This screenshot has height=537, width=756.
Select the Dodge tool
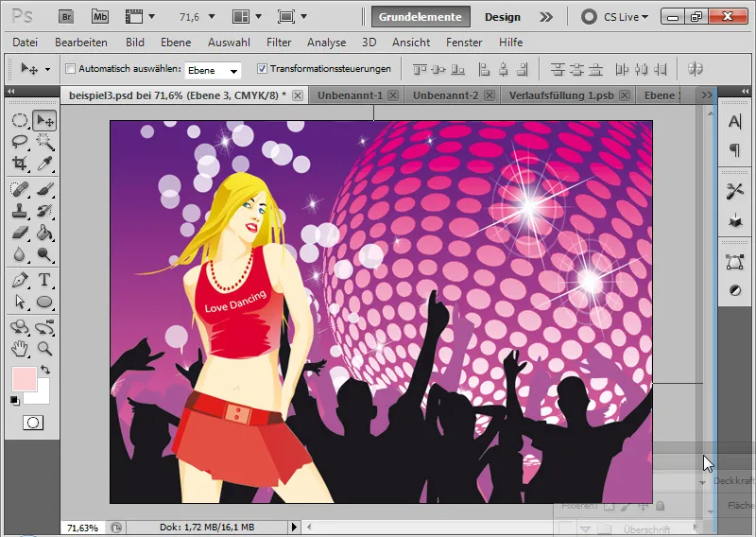tap(44, 253)
